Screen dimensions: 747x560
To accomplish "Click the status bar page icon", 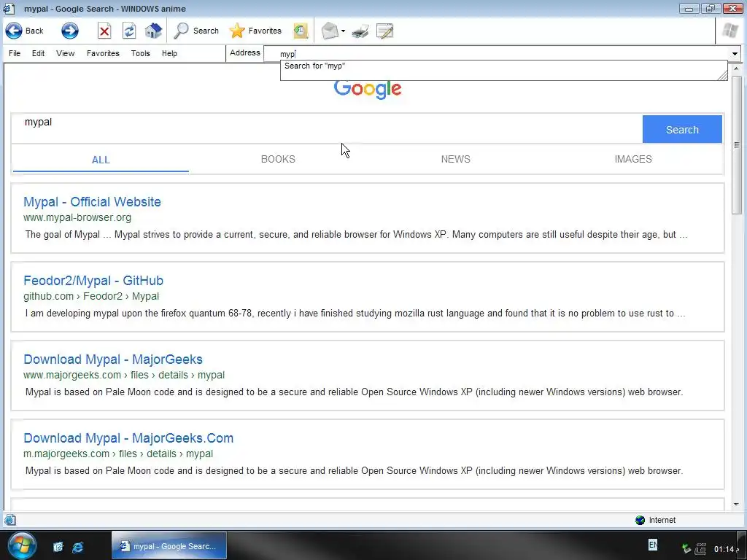I will pos(9,520).
